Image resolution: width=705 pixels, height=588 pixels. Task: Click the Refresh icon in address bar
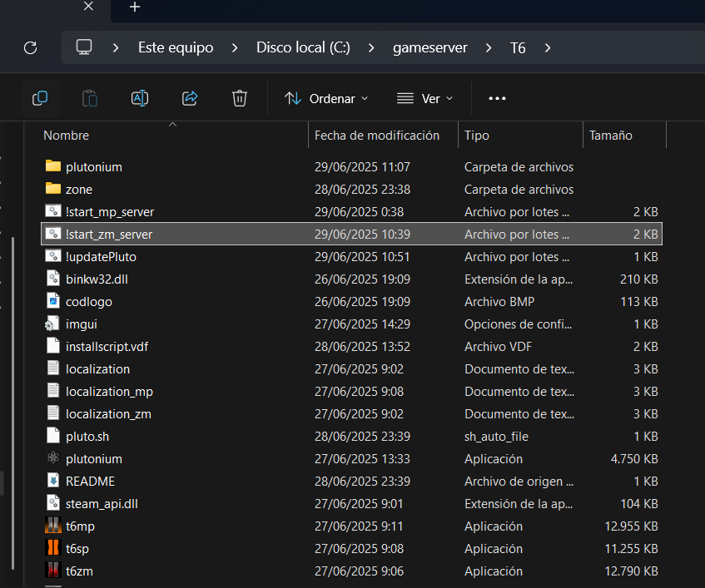[x=30, y=47]
